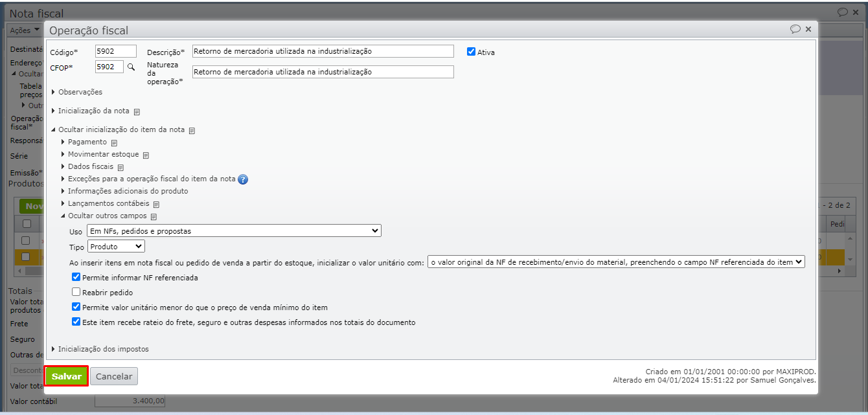Collapse Ocultar inicialização do item da nota
868x415 pixels.
coord(118,129)
